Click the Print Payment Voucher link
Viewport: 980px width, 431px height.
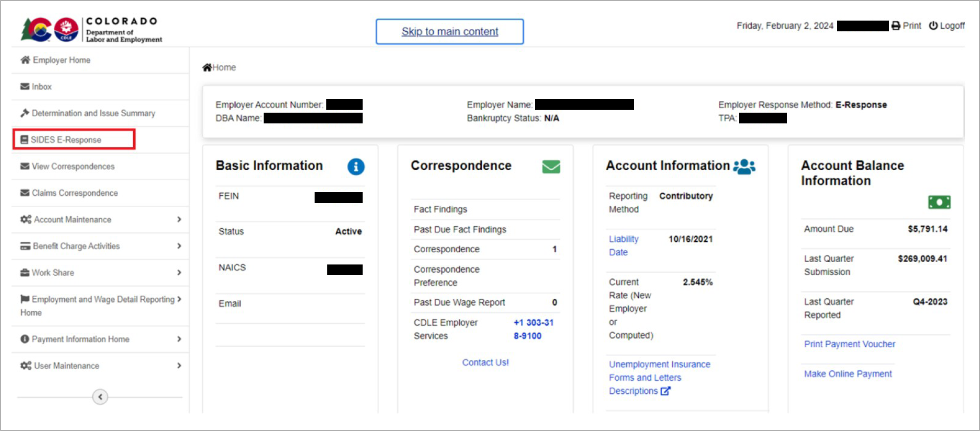(x=849, y=344)
